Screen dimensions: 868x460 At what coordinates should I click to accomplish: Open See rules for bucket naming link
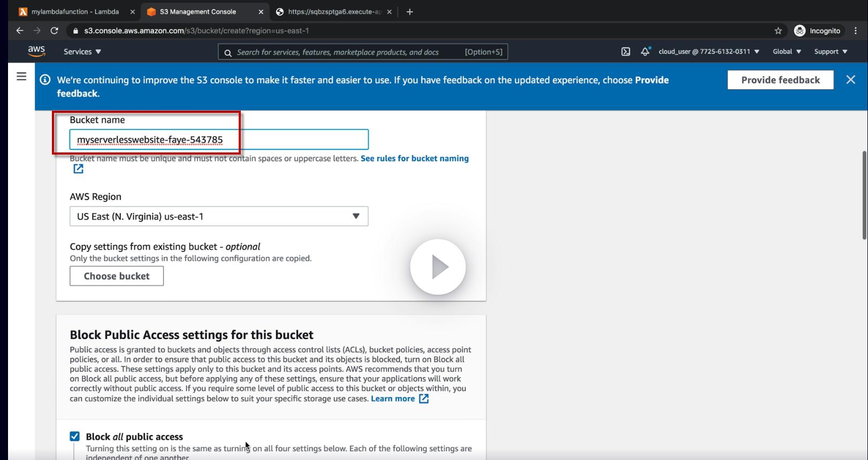[415, 158]
